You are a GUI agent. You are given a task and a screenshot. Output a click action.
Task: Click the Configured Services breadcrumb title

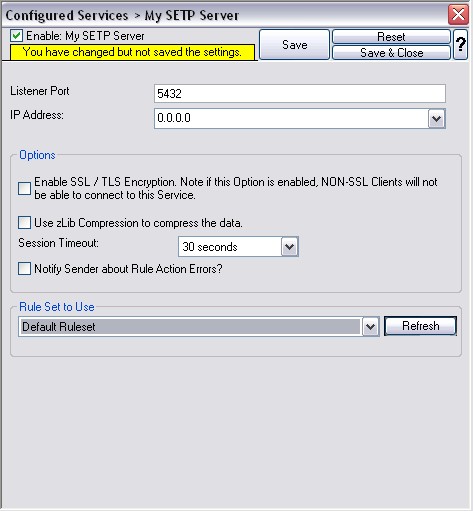pyautogui.click(x=67, y=15)
